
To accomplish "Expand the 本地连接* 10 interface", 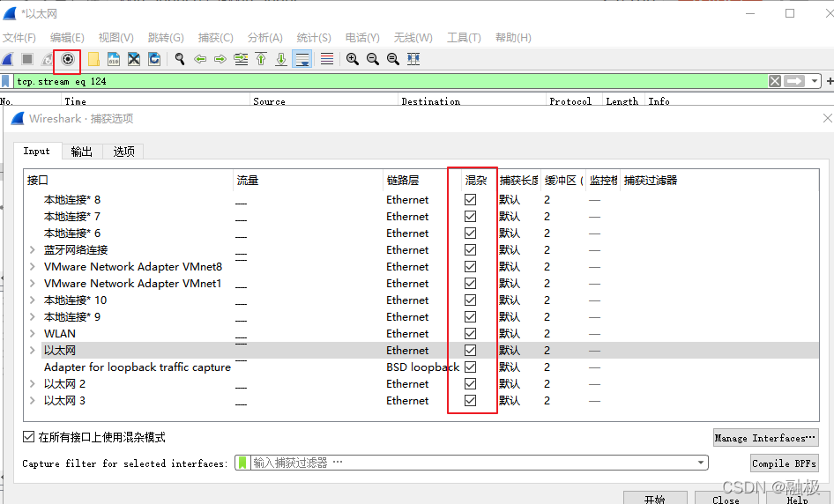I will (33, 300).
